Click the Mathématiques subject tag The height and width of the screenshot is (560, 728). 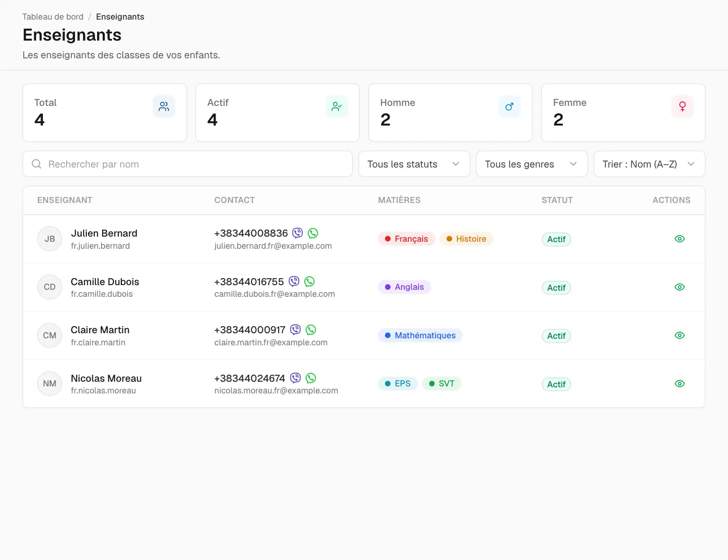[420, 336]
